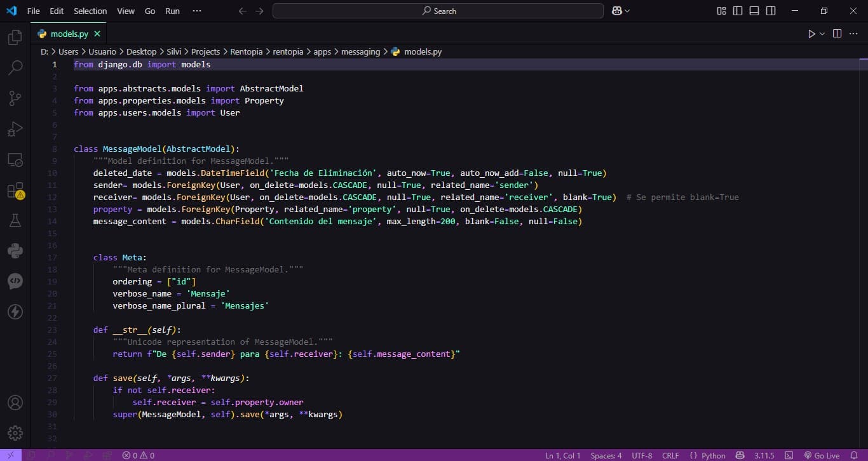The image size is (868, 461).
Task: Expand the Silvi breadcrumb folder
Action: click(173, 52)
